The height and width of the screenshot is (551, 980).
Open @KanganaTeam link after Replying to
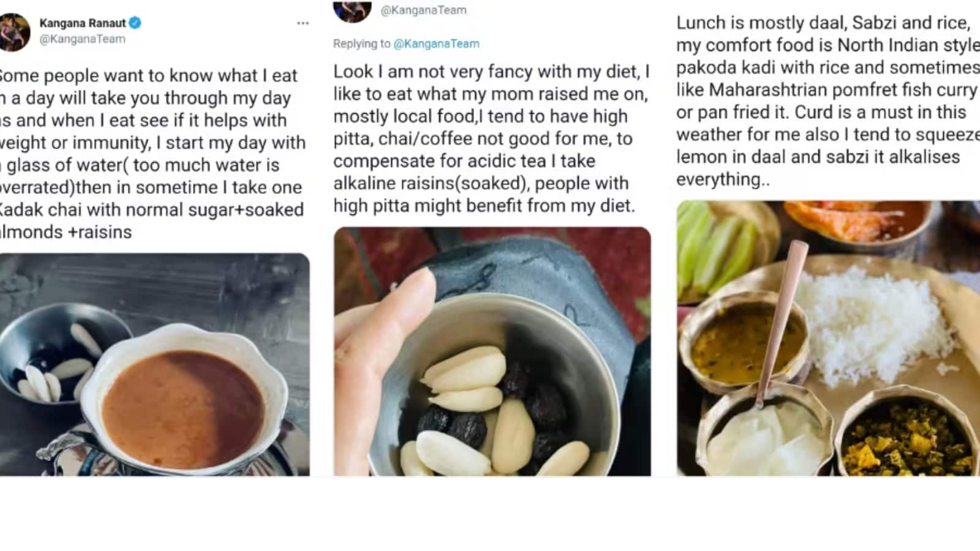tap(436, 44)
